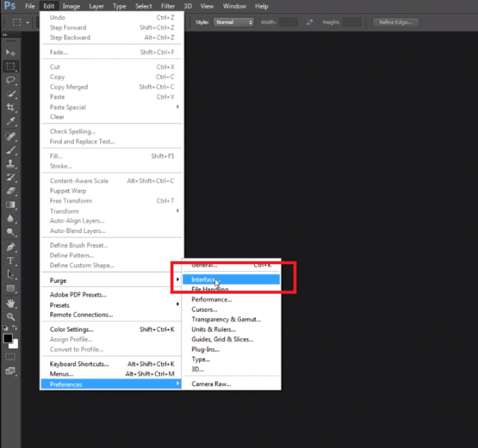The image size is (478, 448).
Task: Click Performance in the Preferences submenu
Action: tap(211, 299)
